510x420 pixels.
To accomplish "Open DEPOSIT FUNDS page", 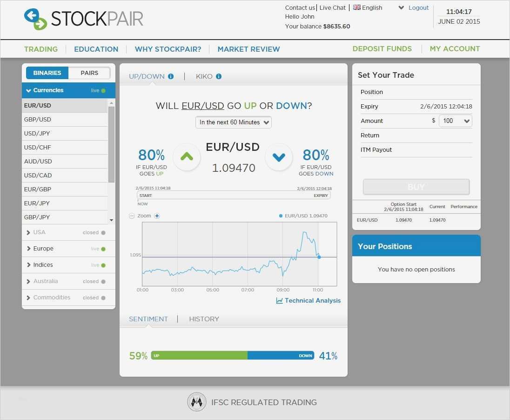I will (x=382, y=49).
